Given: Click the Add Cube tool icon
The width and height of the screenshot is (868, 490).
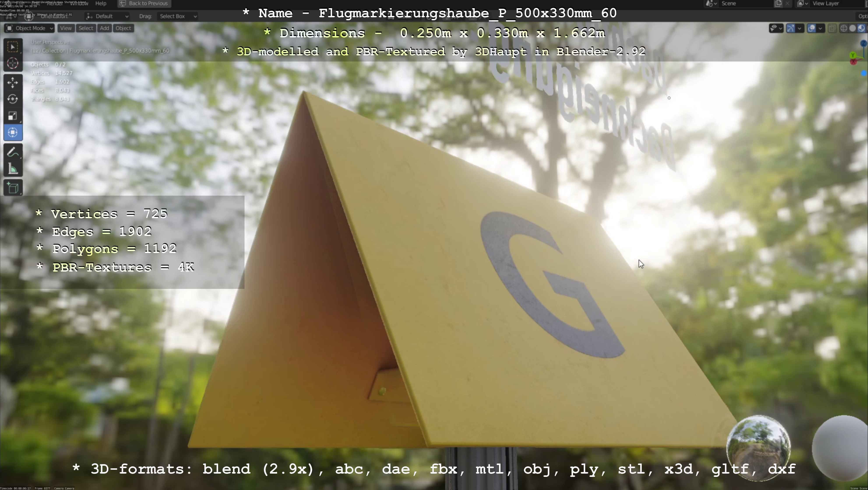Looking at the screenshot, I should [x=13, y=188].
